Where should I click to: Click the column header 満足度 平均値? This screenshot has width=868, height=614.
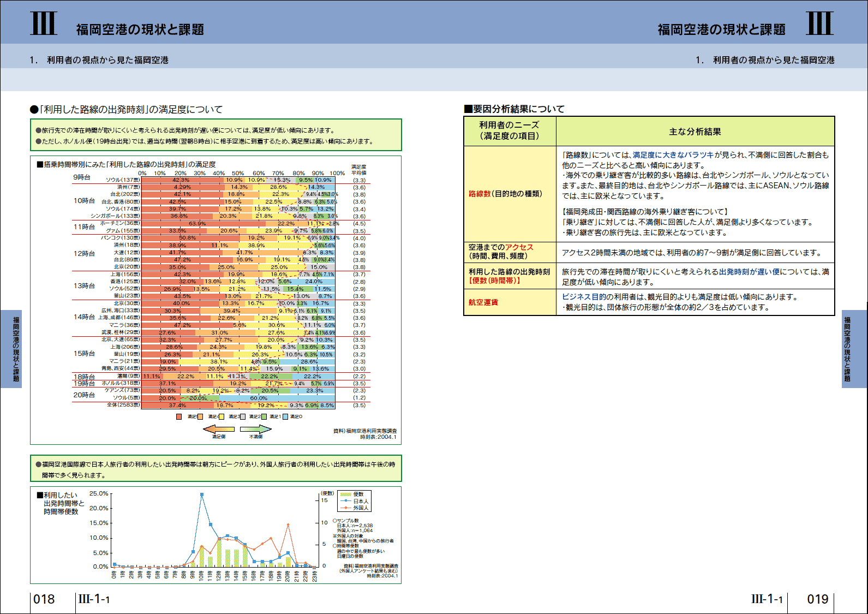359,170
